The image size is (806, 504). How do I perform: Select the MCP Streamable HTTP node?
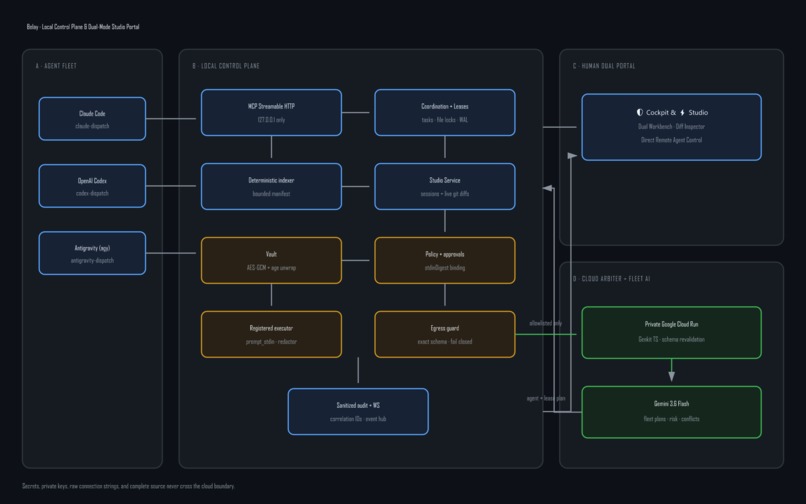(x=271, y=113)
